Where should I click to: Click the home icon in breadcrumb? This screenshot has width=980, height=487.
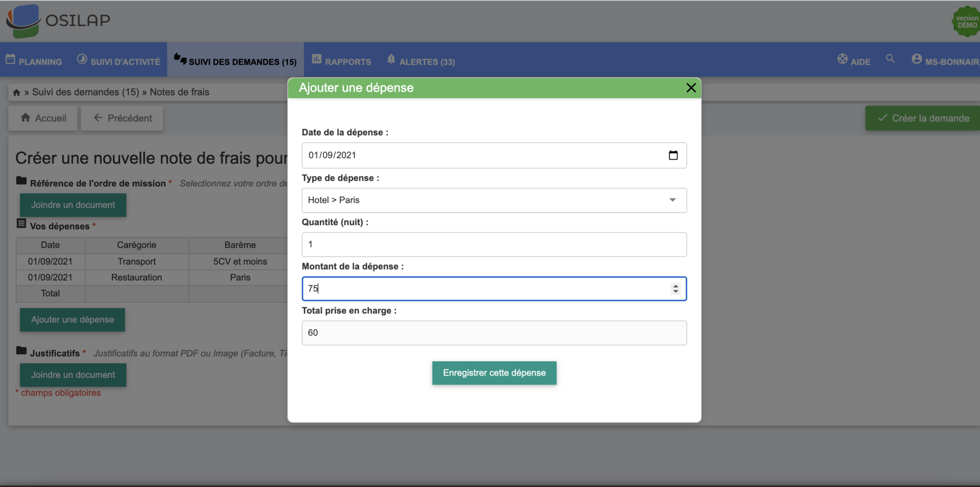coord(17,92)
